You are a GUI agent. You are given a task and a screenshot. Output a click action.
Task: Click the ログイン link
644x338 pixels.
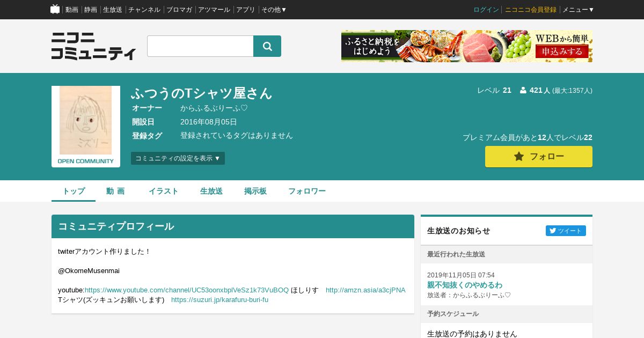486,10
